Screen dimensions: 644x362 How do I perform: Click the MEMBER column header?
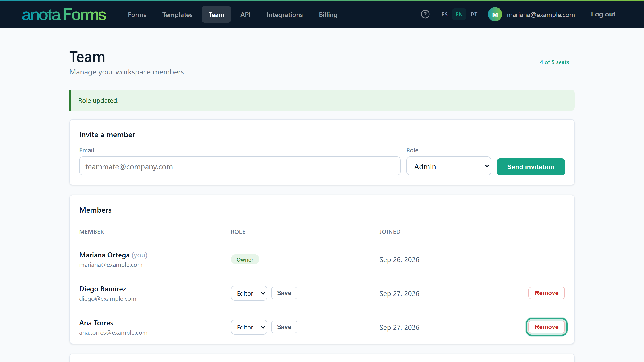[91, 232]
